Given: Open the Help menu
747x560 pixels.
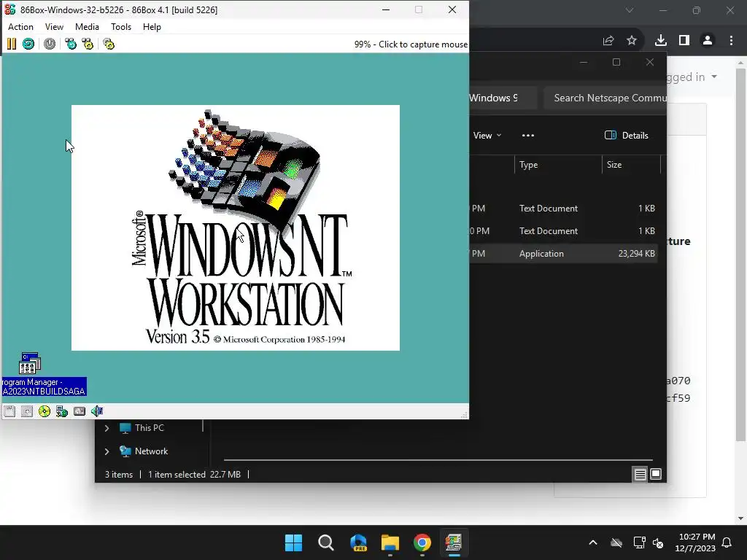Looking at the screenshot, I should pyautogui.click(x=152, y=27).
